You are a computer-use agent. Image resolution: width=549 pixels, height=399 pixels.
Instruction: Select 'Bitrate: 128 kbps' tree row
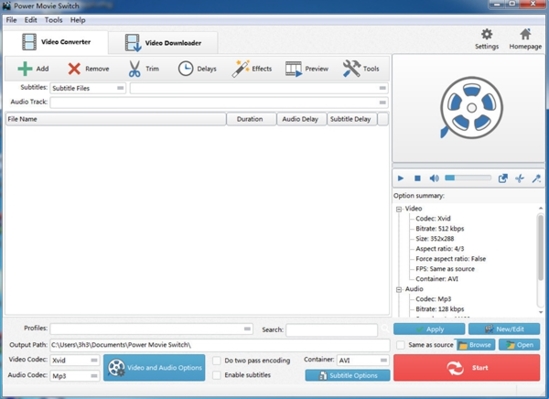pos(440,309)
